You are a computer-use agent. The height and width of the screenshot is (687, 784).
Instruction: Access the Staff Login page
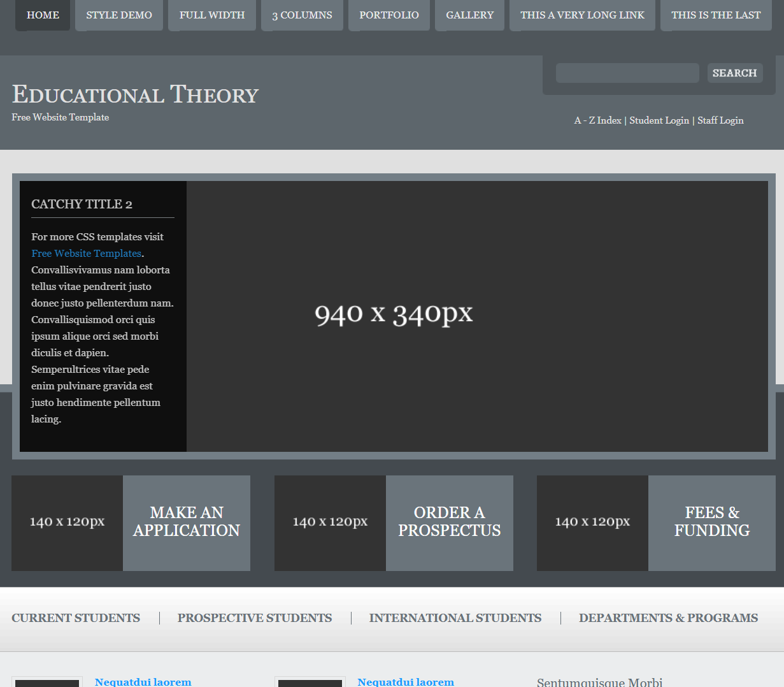click(x=720, y=120)
